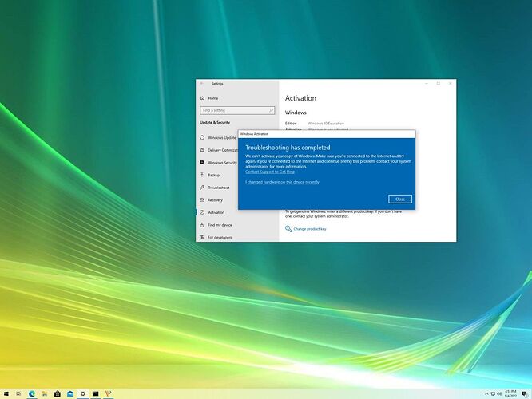
Task: Open the Windows Start menu
Action: point(6,393)
